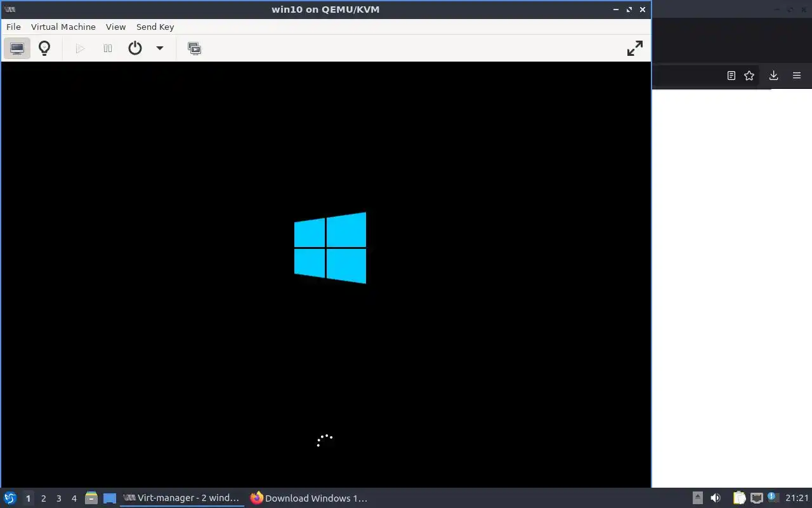Open the update notifier tray icon
This screenshot has height=508, width=812.
click(773, 498)
